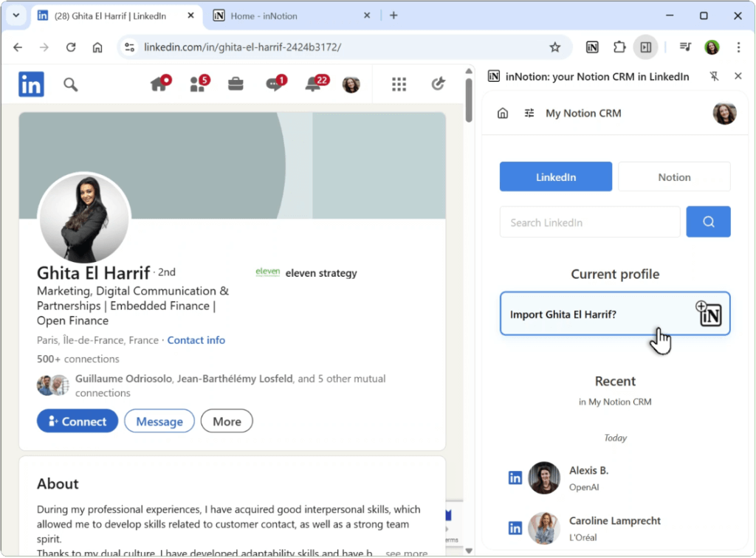Image resolution: width=756 pixels, height=558 pixels.
Task: Open the inNotion settings sliders icon
Action: tap(529, 113)
